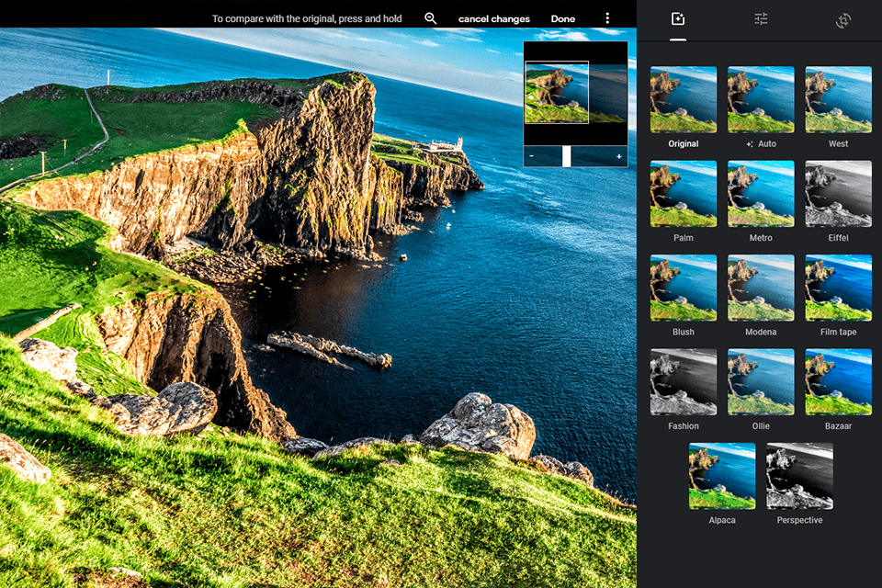Open the three-dot overflow menu

click(607, 17)
